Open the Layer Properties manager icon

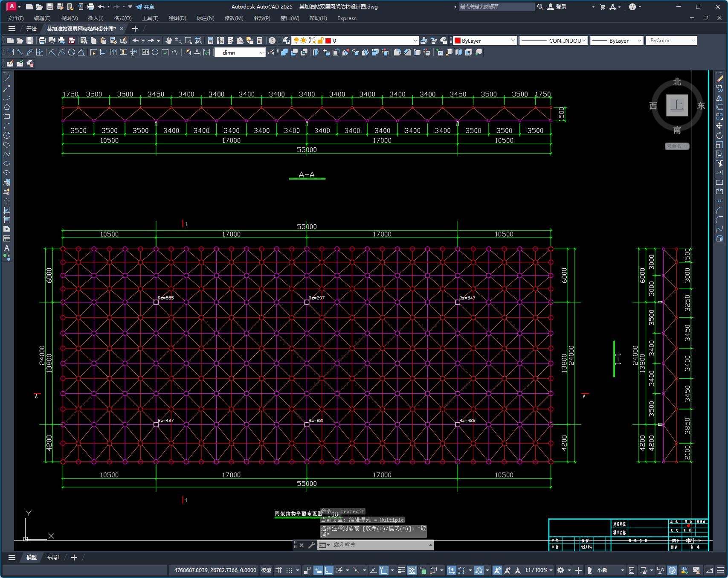(x=286, y=41)
